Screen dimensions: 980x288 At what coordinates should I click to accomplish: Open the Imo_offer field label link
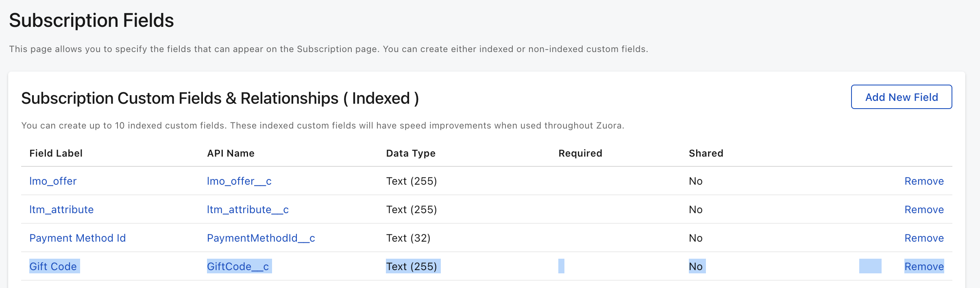click(x=53, y=181)
